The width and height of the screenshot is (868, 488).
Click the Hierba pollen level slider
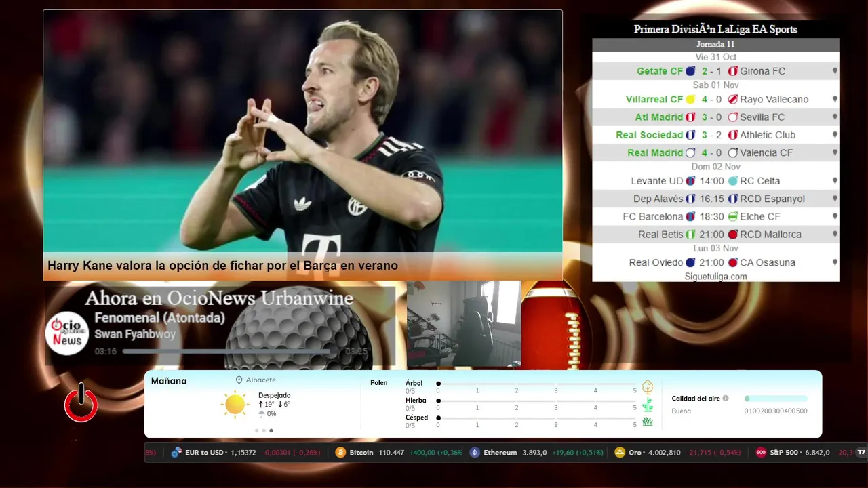point(537,401)
